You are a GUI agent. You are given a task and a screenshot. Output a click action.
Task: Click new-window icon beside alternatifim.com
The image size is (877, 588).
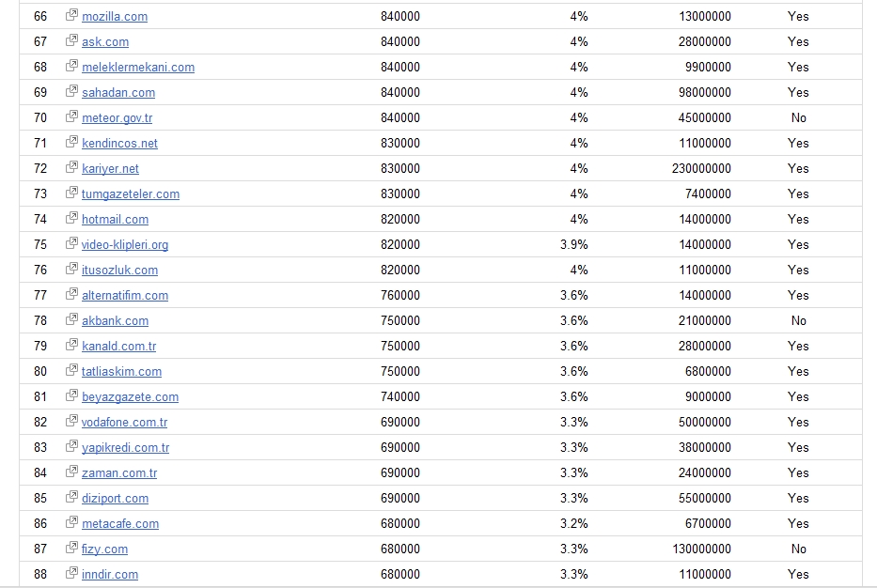[x=71, y=294]
